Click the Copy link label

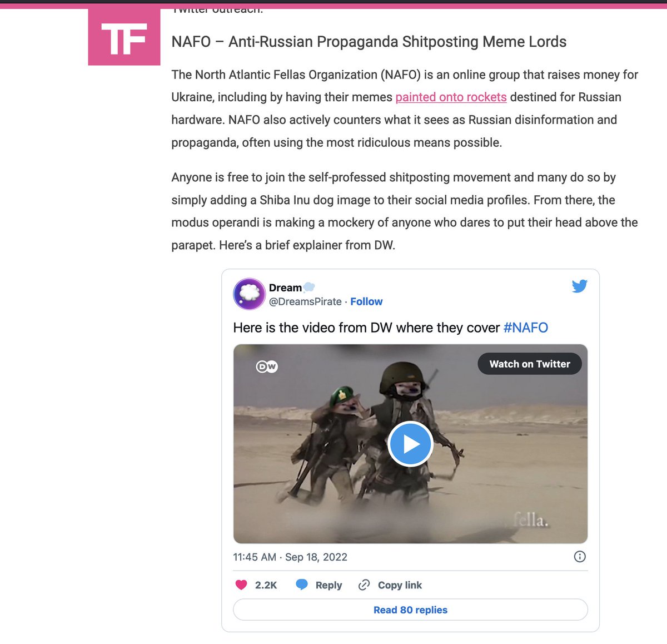click(x=400, y=585)
